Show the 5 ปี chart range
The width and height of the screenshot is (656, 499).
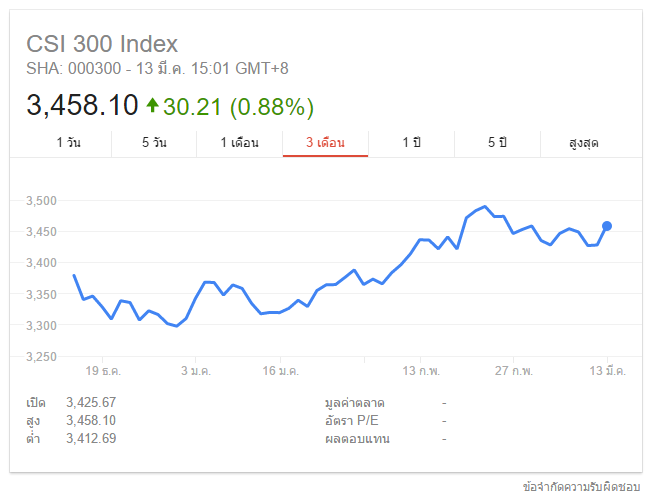497,143
